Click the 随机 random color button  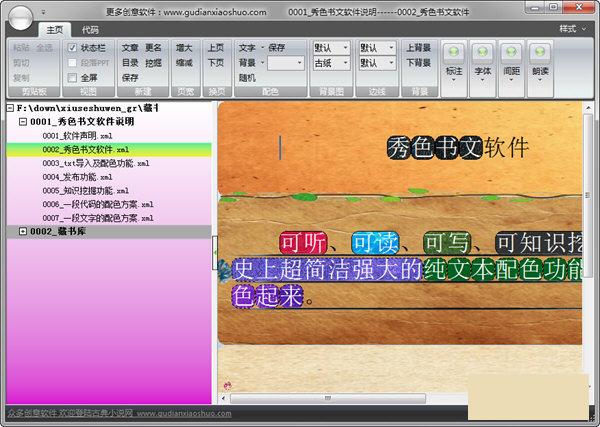pos(247,77)
